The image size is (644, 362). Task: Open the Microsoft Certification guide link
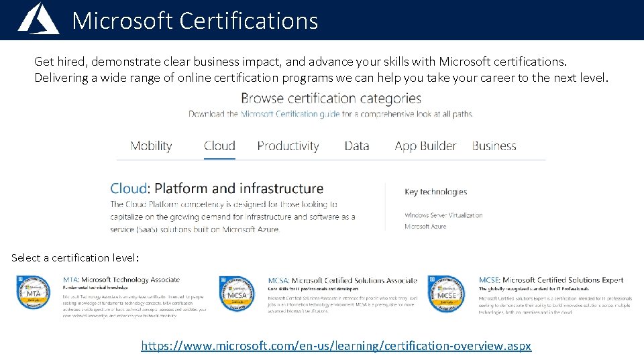pyautogui.click(x=290, y=114)
